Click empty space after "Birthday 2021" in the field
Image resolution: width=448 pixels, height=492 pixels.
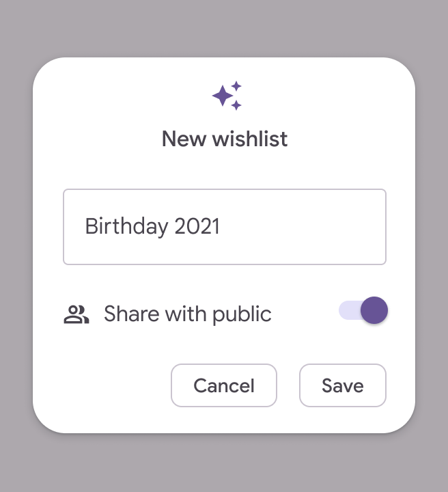(307, 227)
